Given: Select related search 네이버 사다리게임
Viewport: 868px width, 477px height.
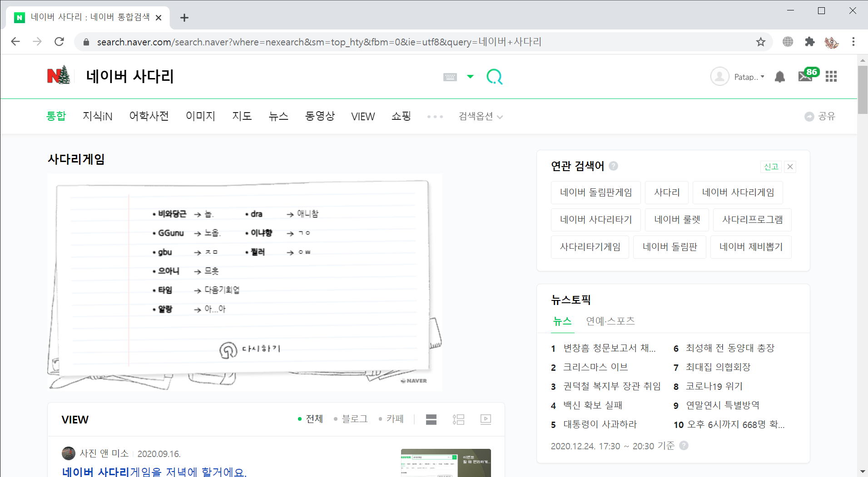Looking at the screenshot, I should click(x=738, y=192).
